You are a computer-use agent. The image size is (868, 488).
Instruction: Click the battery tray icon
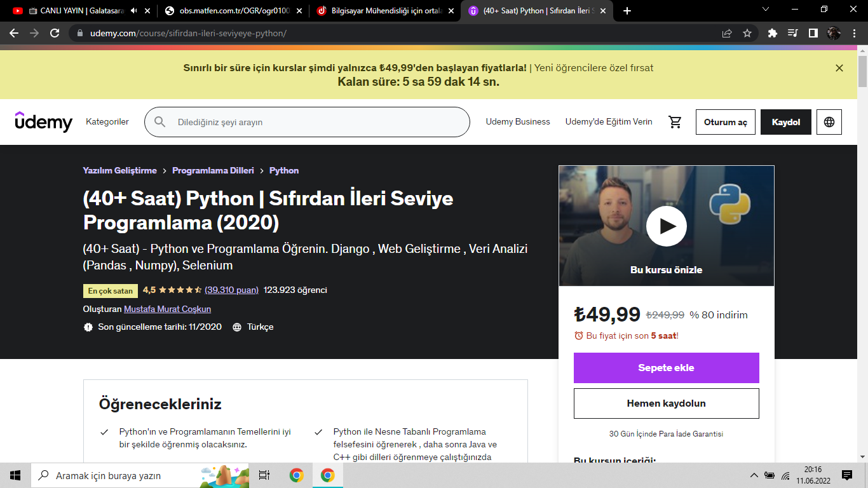coord(770,475)
